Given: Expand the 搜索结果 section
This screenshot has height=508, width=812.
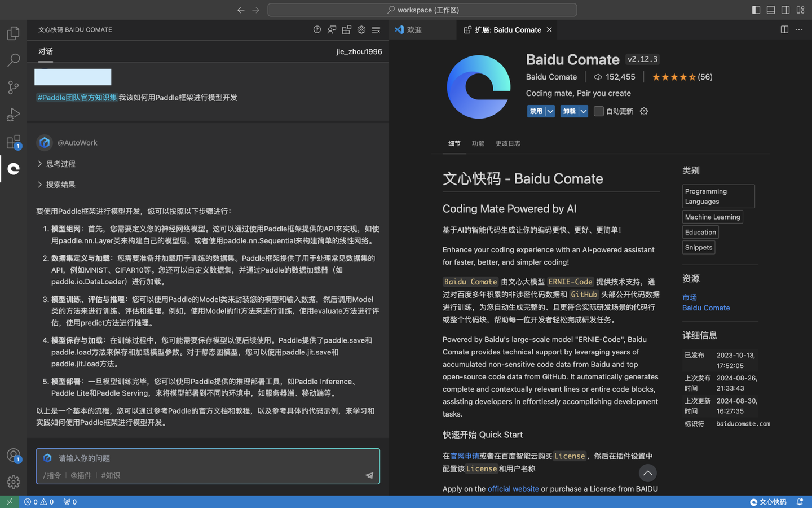Looking at the screenshot, I should point(56,185).
